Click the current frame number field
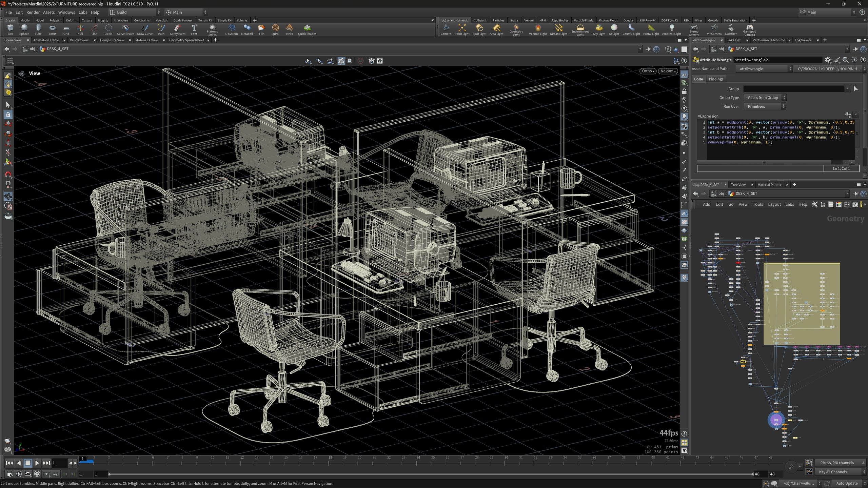The image size is (868, 488). tap(59, 463)
